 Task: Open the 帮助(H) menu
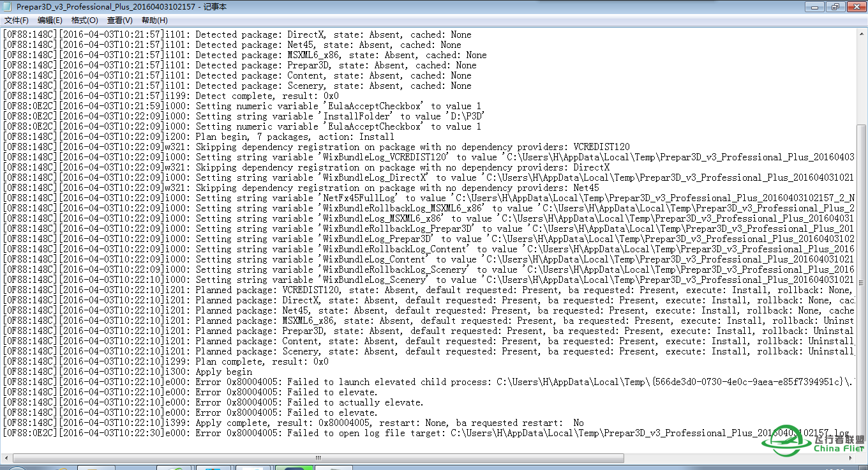154,20
